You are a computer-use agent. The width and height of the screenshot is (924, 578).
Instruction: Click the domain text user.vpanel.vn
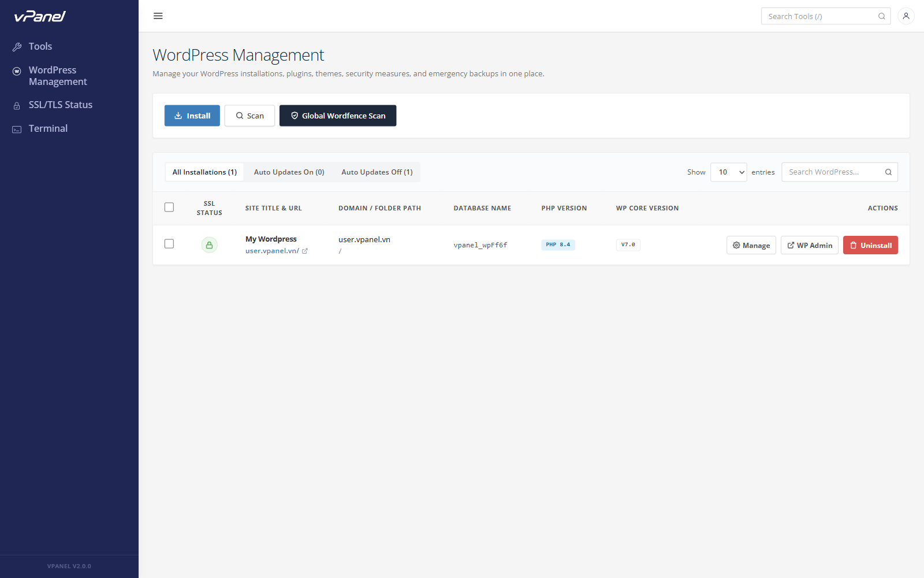(364, 239)
